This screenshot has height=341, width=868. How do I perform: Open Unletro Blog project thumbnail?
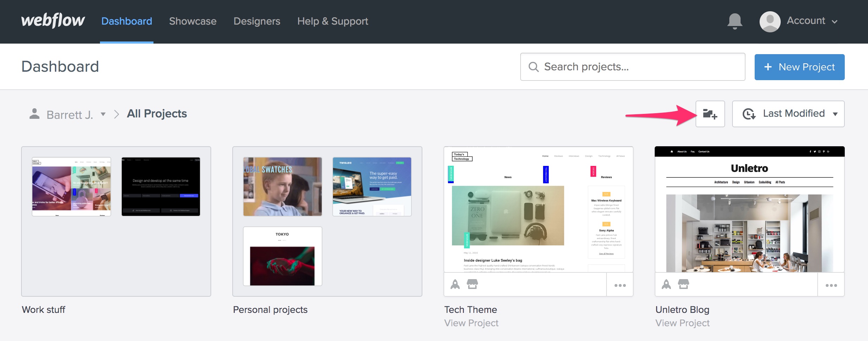point(749,209)
